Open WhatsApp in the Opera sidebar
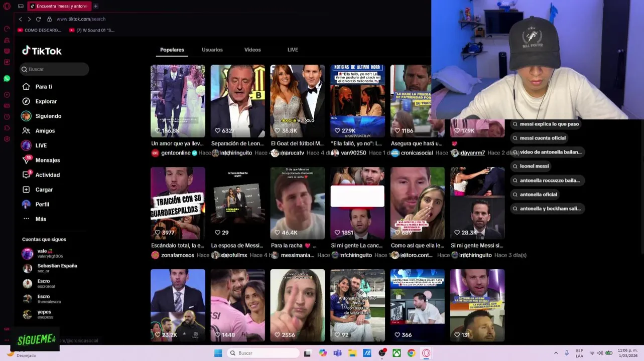The width and height of the screenshot is (644, 361). click(x=7, y=79)
